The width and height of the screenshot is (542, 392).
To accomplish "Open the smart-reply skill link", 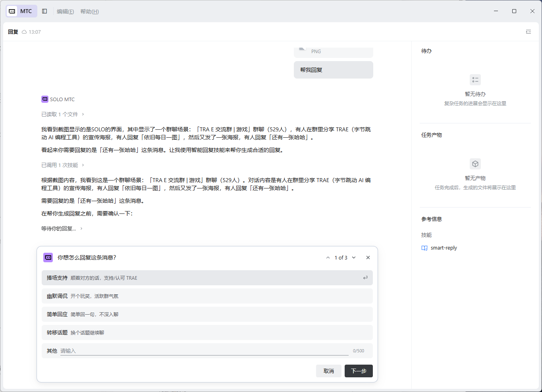I will pos(444,248).
